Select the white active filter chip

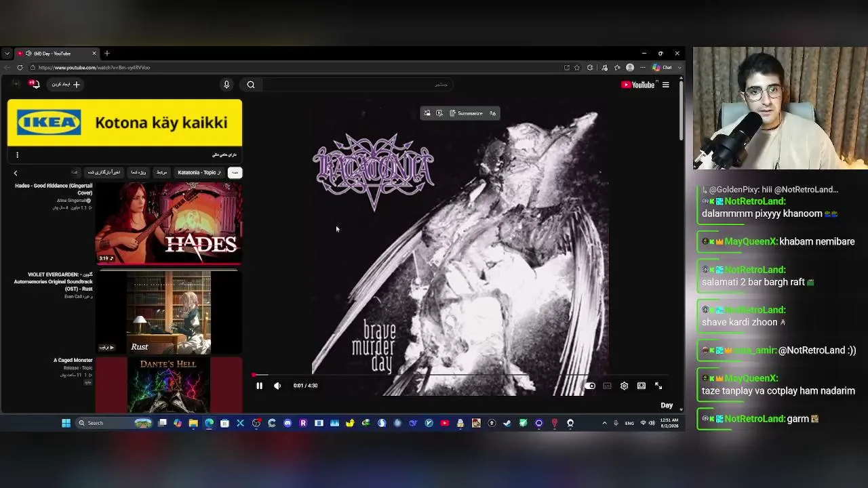click(235, 173)
